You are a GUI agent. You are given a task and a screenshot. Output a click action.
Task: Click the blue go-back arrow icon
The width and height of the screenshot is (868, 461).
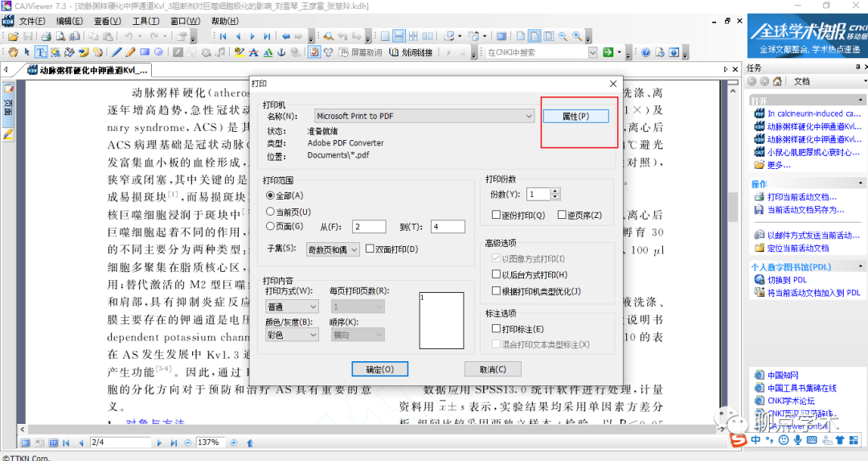pyautogui.click(x=285, y=36)
